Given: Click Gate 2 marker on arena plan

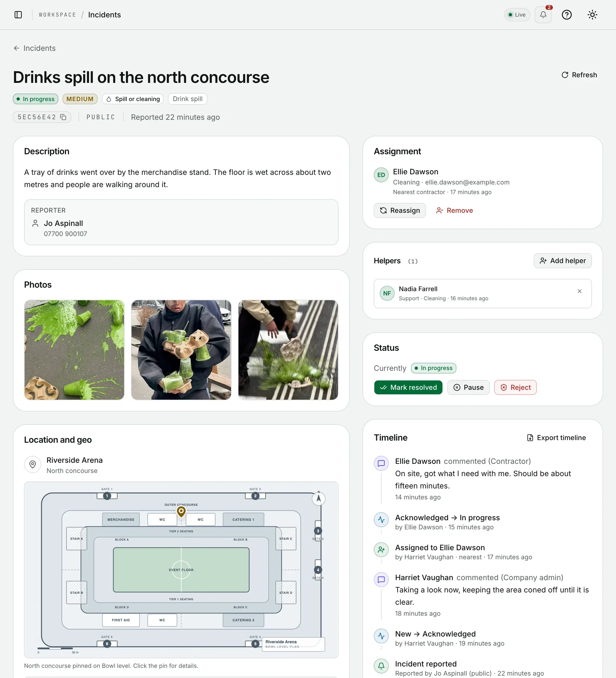Looking at the screenshot, I should (x=255, y=496).
